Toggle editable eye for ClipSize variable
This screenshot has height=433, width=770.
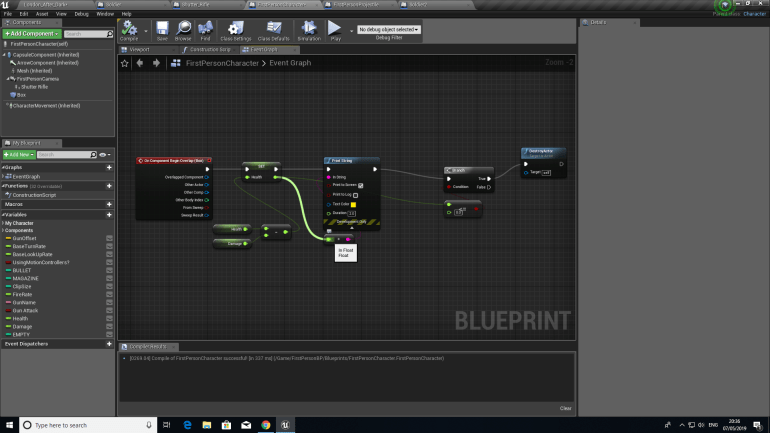point(110,287)
